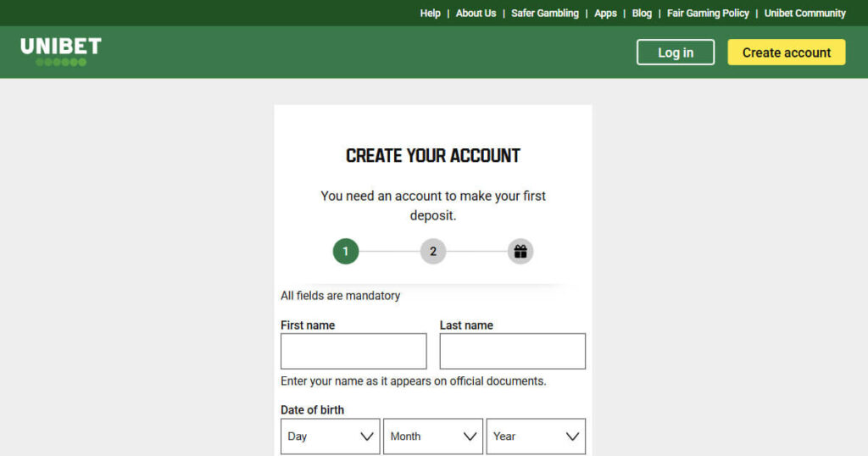
Task: Click the 'Date of birth' label
Action: [312, 410]
